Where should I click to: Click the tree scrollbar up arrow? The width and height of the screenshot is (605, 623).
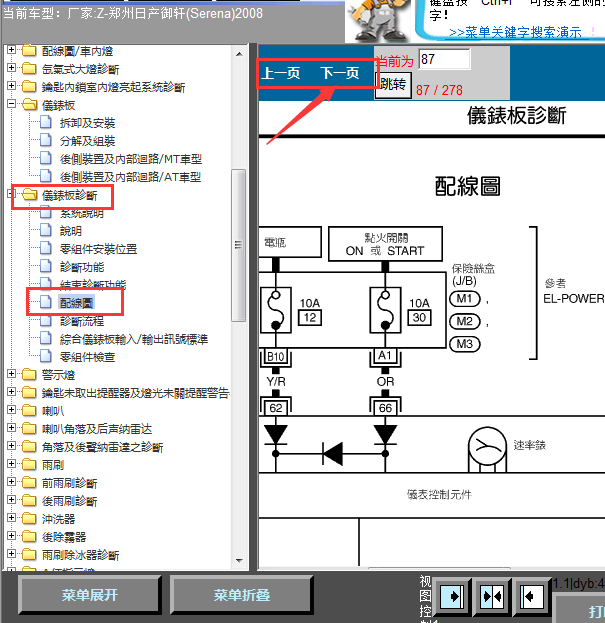pyautogui.click(x=239, y=54)
